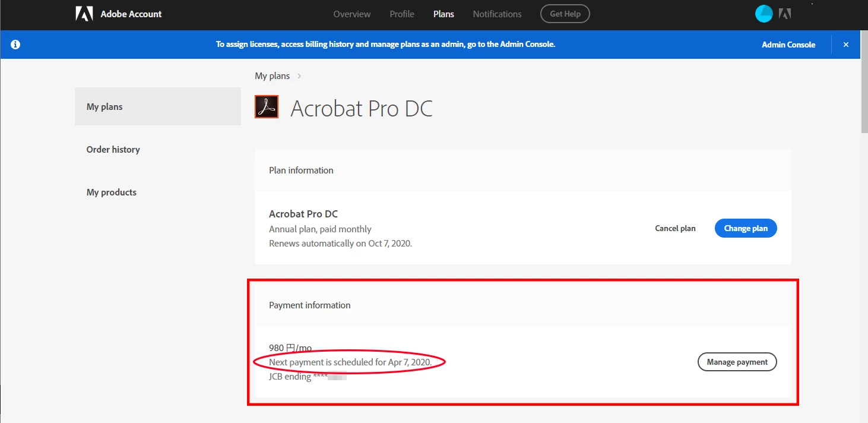Click the Get Help button

[x=565, y=14]
